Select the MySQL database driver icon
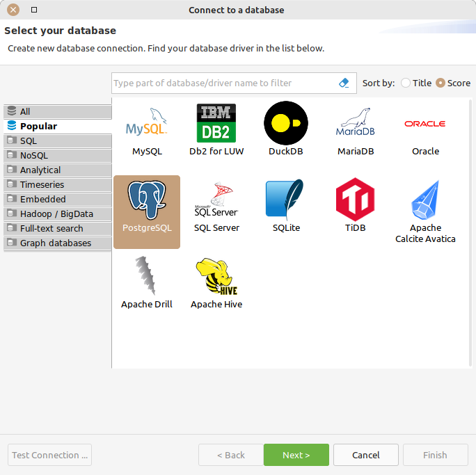476x475 pixels. 147,124
